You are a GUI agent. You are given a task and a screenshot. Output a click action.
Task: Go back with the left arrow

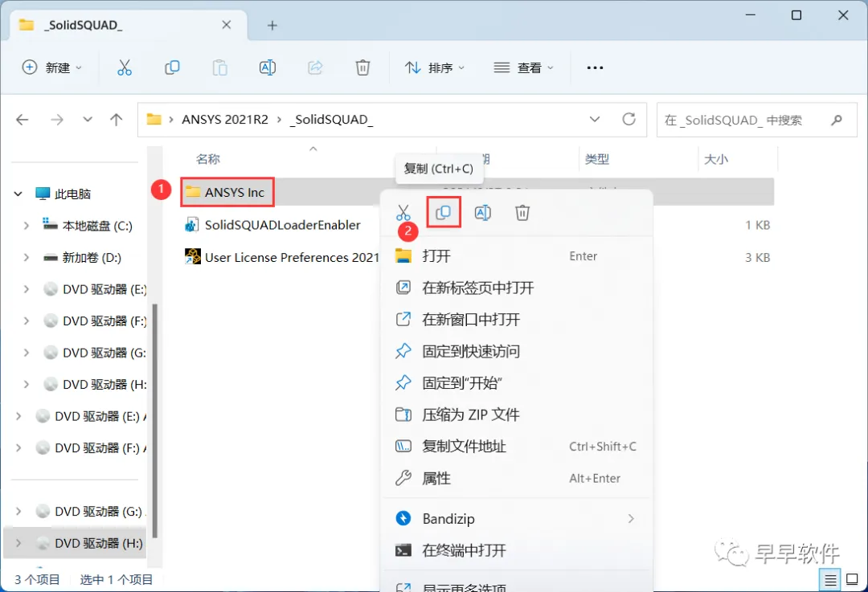coord(23,120)
